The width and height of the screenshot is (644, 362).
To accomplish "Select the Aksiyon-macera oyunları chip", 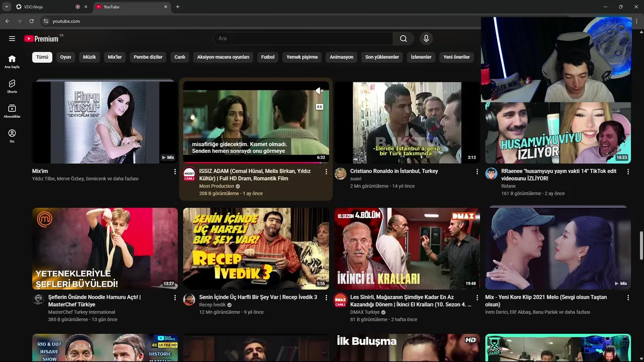I will pos(223,57).
